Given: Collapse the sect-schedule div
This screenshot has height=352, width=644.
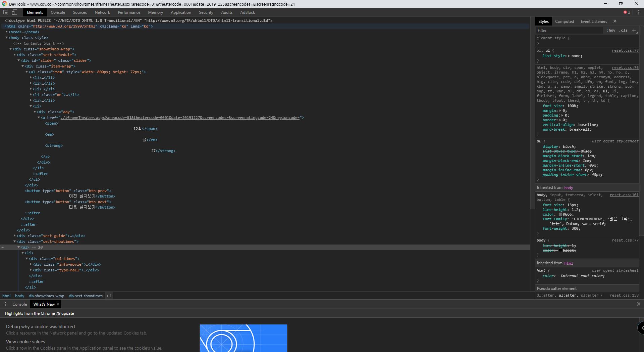Looking at the screenshot, I should 14,55.
